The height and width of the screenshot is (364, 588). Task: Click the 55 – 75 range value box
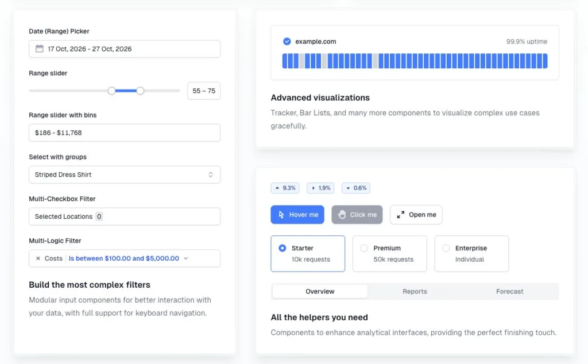(x=204, y=91)
